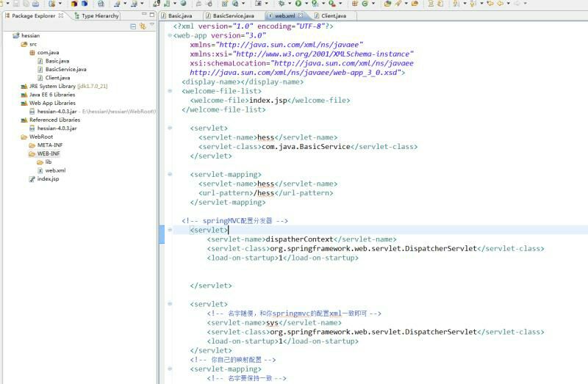Select index.jsp in the WebRoot folder
This screenshot has width=588, height=384.
click(48, 179)
